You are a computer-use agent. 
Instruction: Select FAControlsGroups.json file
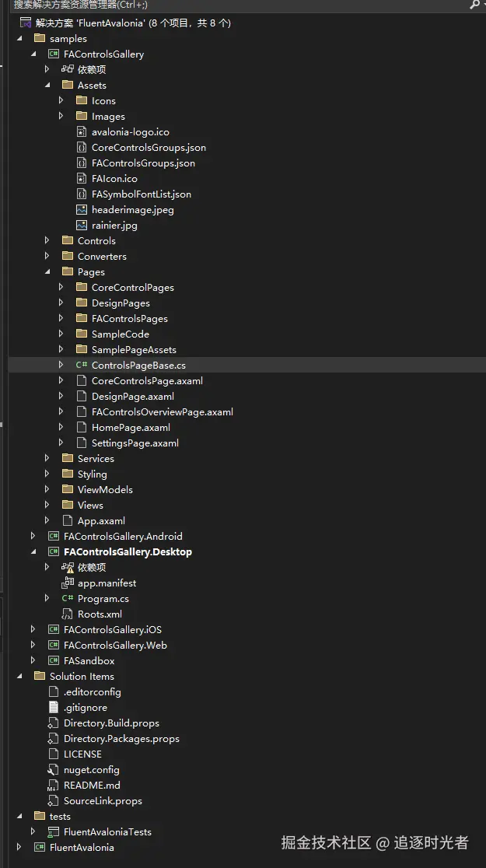(143, 163)
